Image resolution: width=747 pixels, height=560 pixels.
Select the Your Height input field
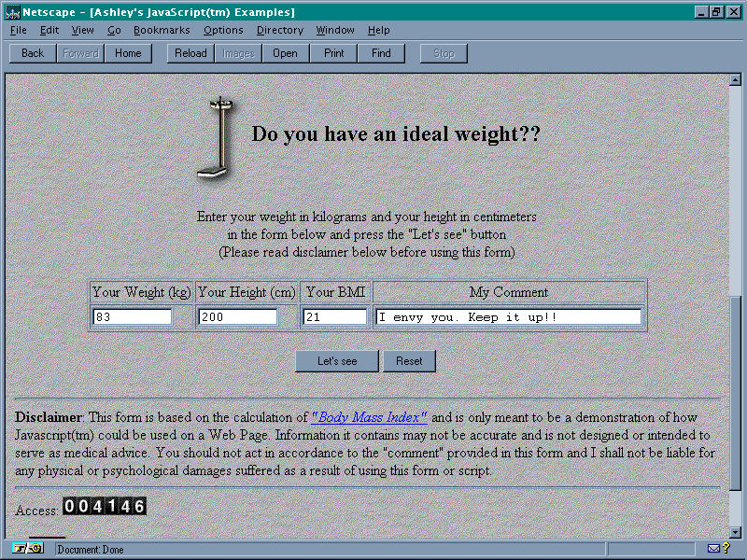pos(237,317)
